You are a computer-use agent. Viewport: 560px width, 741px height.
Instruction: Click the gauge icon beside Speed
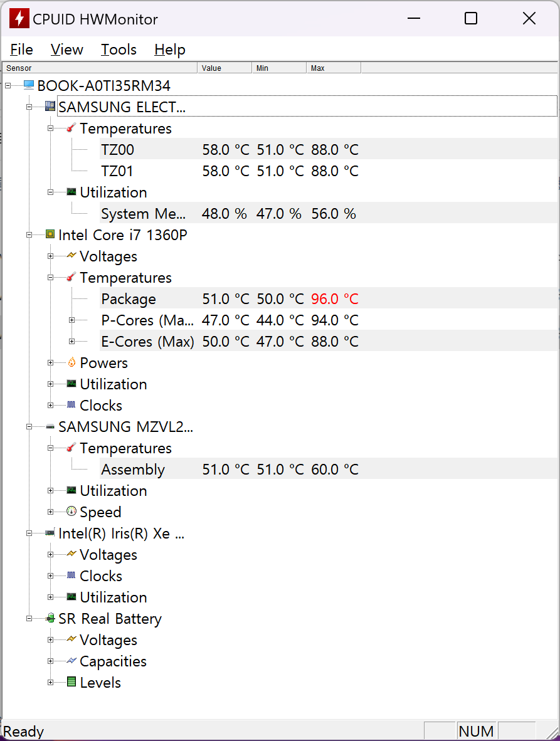71,512
